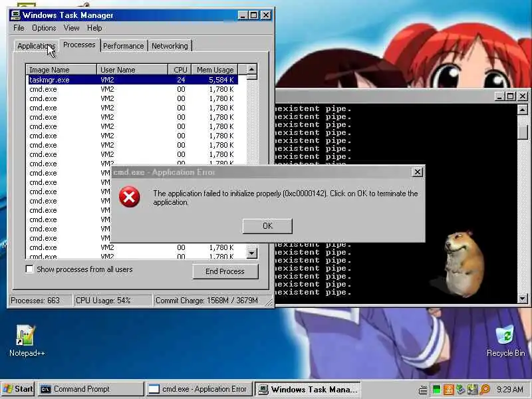Open the File menu in Task Manager
This screenshot has height=399, width=532.
19,28
